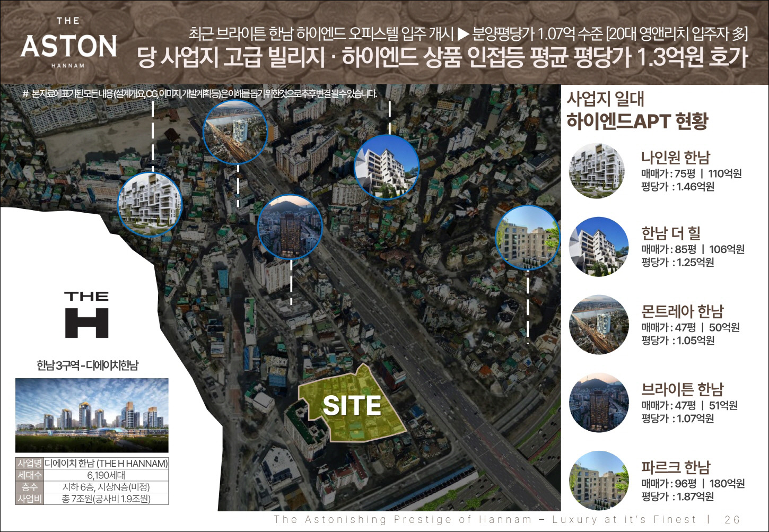Select the 나인원 한남 title
769x532 pixels.
676,158
